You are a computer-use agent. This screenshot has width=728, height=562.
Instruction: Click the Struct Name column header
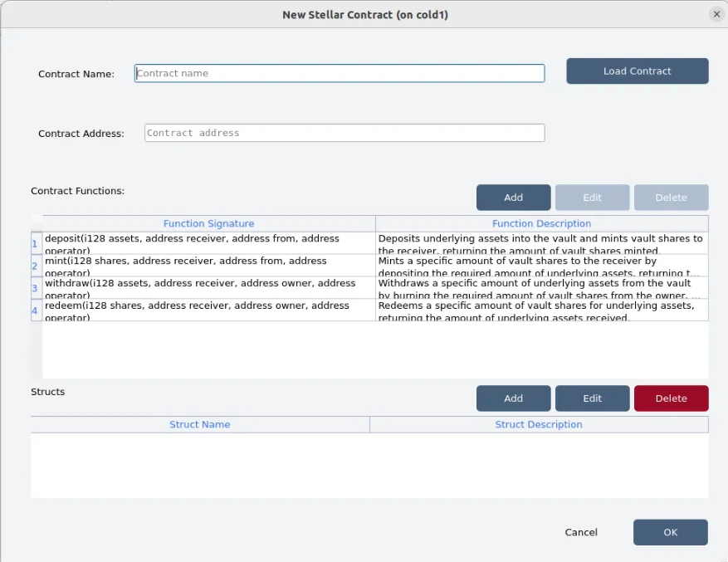click(200, 424)
